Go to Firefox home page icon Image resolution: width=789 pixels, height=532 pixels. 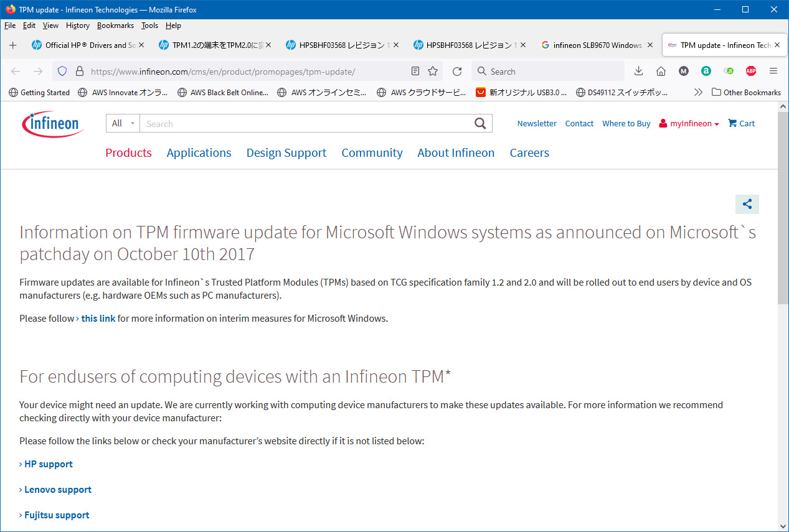[661, 72]
